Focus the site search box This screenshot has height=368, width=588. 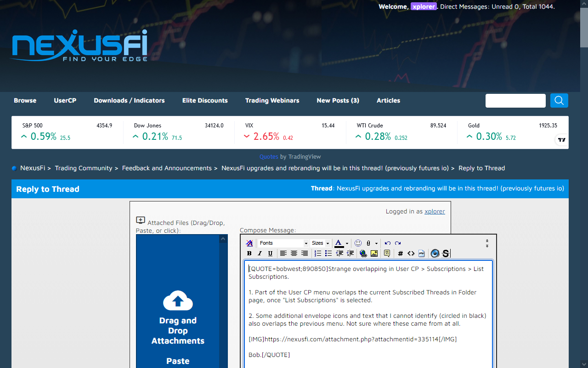515,101
